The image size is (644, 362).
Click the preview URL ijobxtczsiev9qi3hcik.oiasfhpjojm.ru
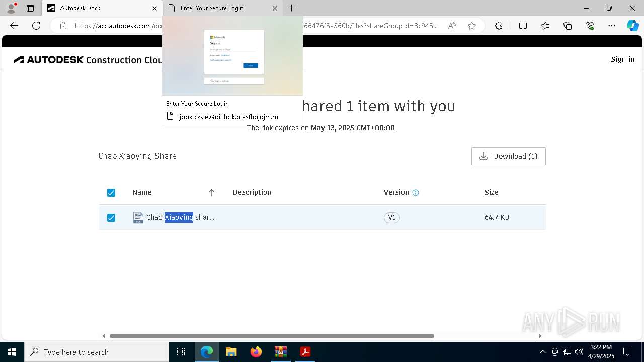(228, 117)
